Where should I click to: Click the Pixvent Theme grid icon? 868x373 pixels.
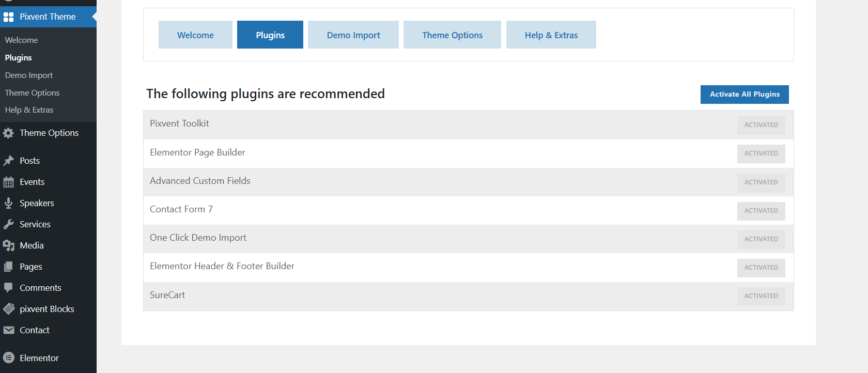pos(9,17)
